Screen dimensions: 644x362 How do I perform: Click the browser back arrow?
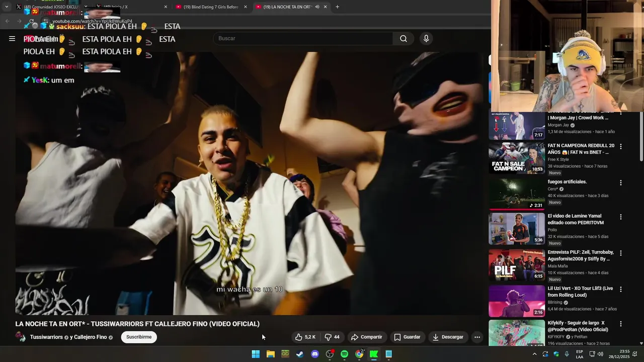click(x=7, y=21)
